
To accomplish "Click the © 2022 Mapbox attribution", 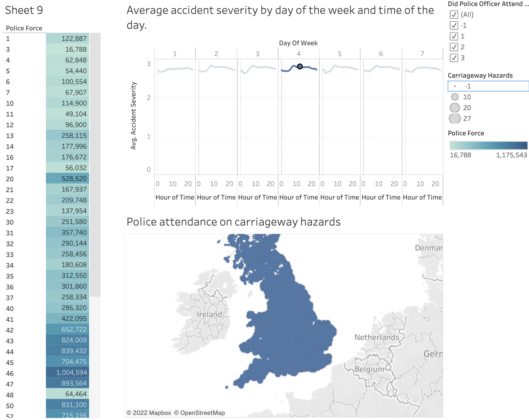I will pyautogui.click(x=149, y=413).
